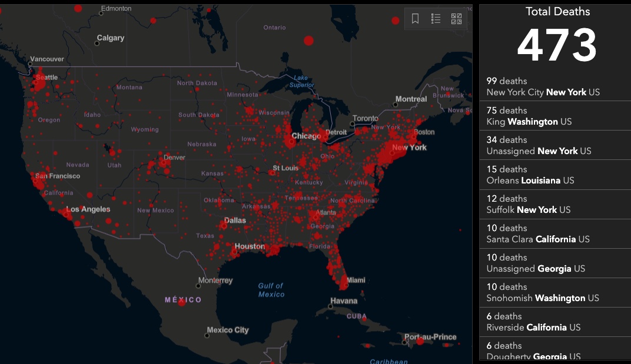Show the map legend list
Image resolution: width=631 pixels, height=364 pixels.
tap(436, 19)
